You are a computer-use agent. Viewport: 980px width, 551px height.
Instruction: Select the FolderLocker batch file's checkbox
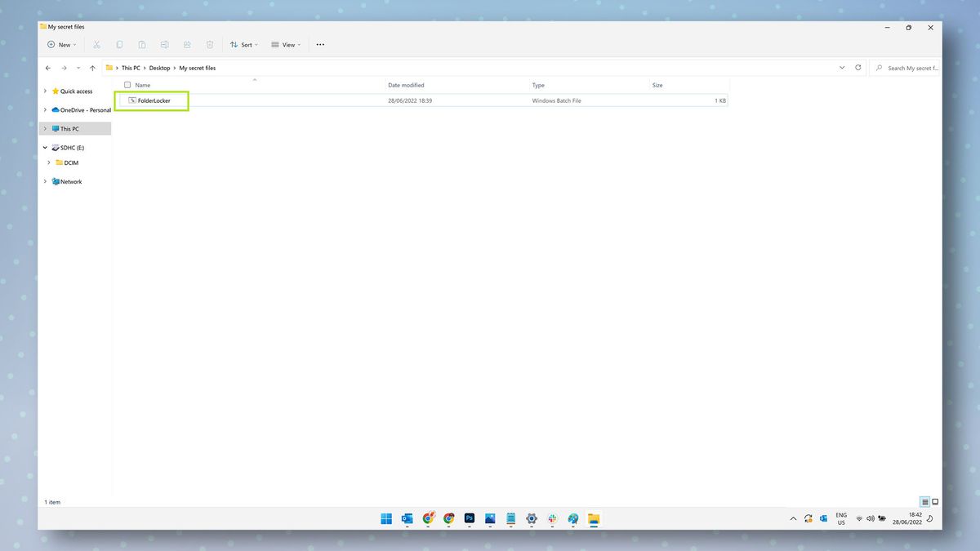pyautogui.click(x=122, y=100)
